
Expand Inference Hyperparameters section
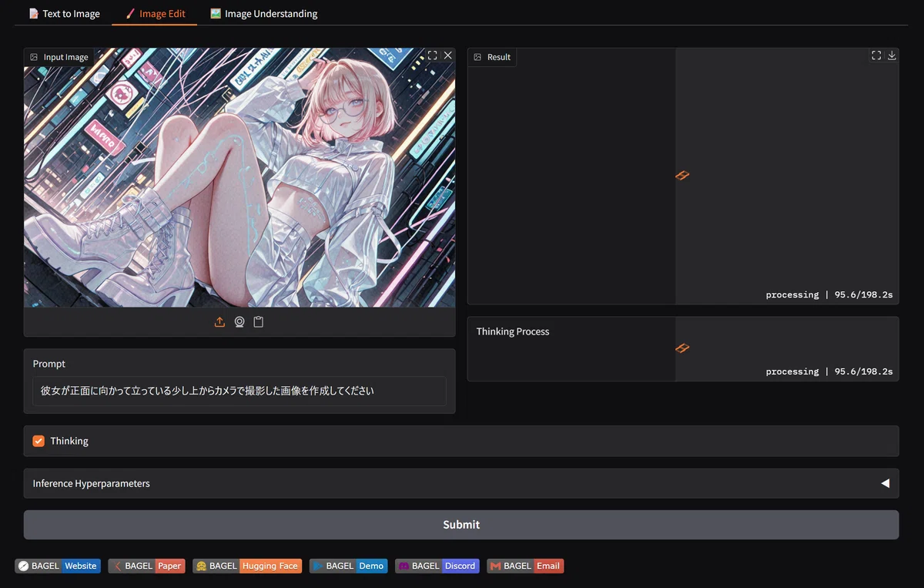click(461, 483)
